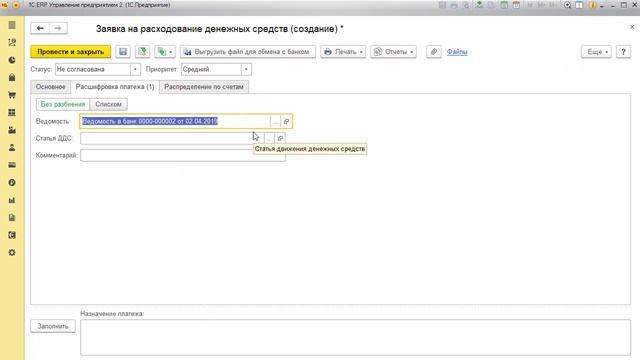Open selection list for Ведомость field
The height and width of the screenshot is (360, 640).
click(275, 122)
